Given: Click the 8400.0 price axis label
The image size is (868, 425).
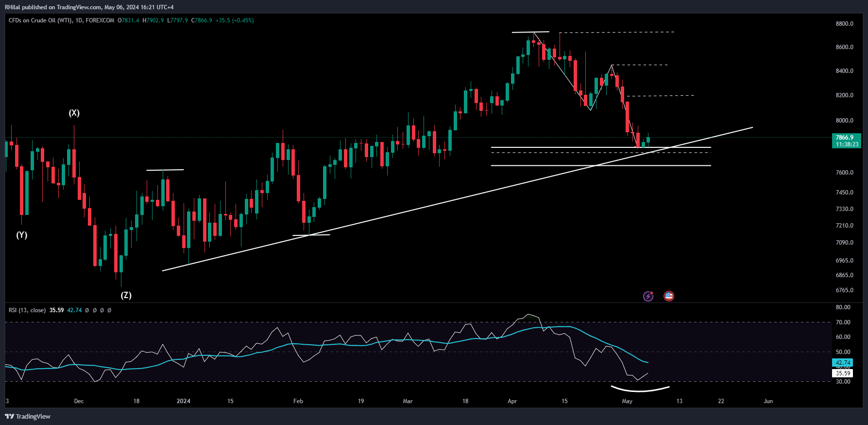Looking at the screenshot, I should [844, 71].
